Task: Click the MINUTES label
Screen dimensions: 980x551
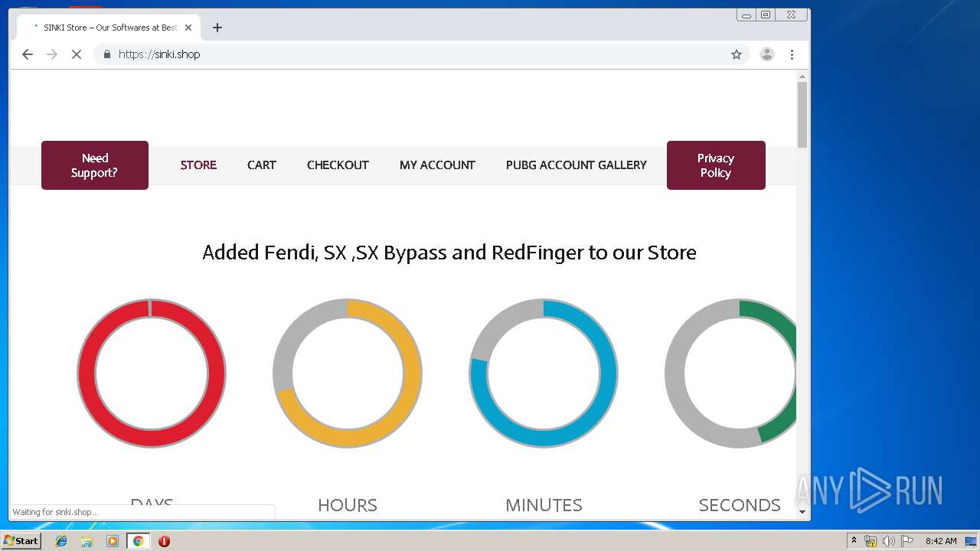Action: tap(544, 505)
